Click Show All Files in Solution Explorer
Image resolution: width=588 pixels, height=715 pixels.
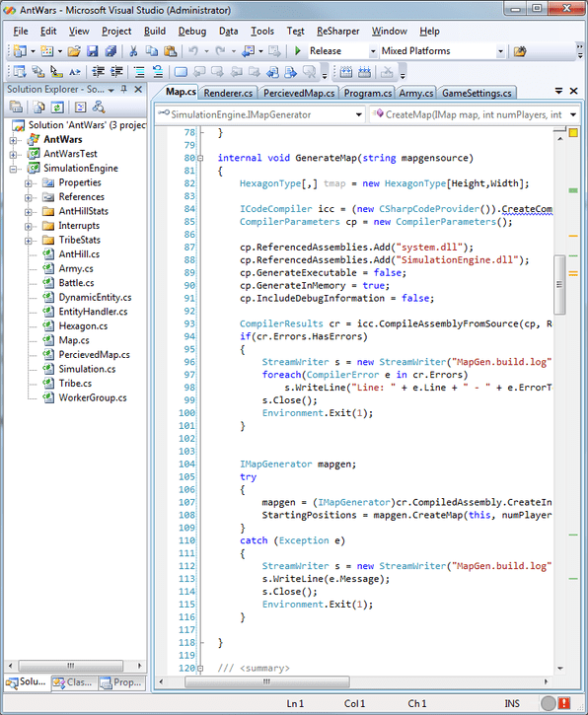(x=39, y=107)
